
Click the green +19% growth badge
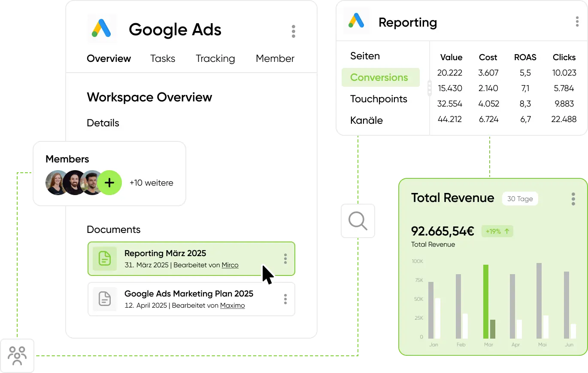pos(497,231)
